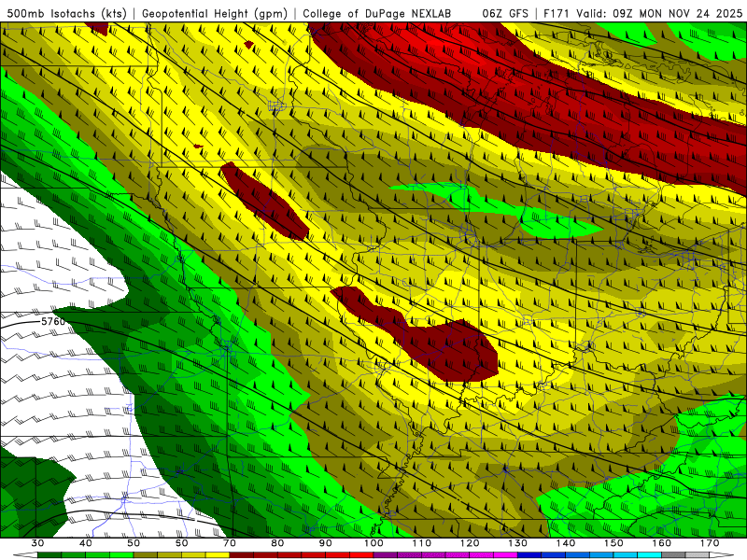The image size is (747, 560).
Task: Click the 40 label on the color scale
Action: tap(86, 543)
